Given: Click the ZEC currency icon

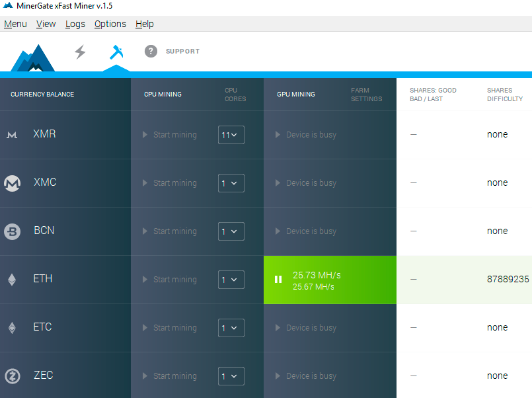Looking at the screenshot, I should coord(12,375).
